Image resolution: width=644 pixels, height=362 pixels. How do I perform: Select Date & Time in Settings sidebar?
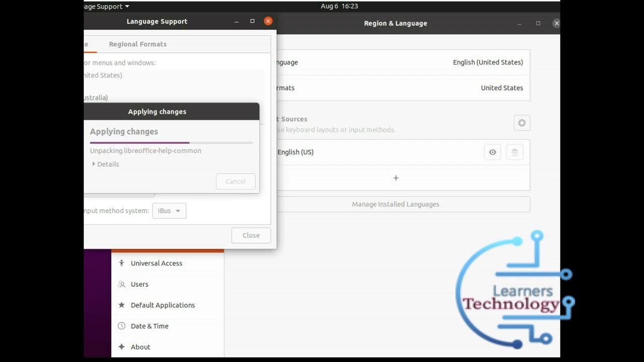(x=167, y=326)
